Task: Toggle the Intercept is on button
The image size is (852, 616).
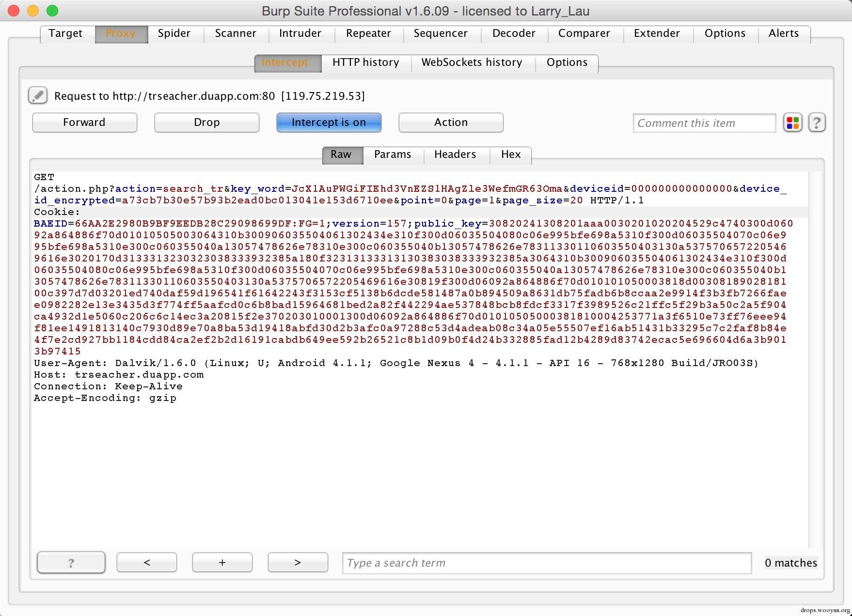Action: 329,123
